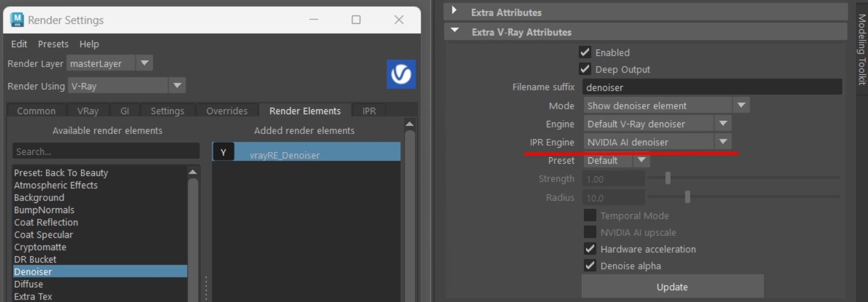Switch to the GI tab
The height and width of the screenshot is (302, 868).
pos(125,111)
